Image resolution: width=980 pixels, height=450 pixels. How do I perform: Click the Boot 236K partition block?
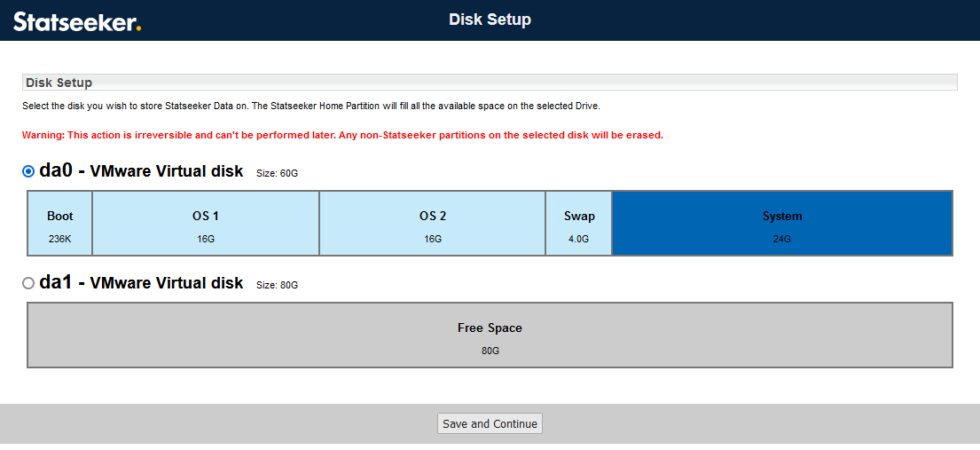click(60, 224)
